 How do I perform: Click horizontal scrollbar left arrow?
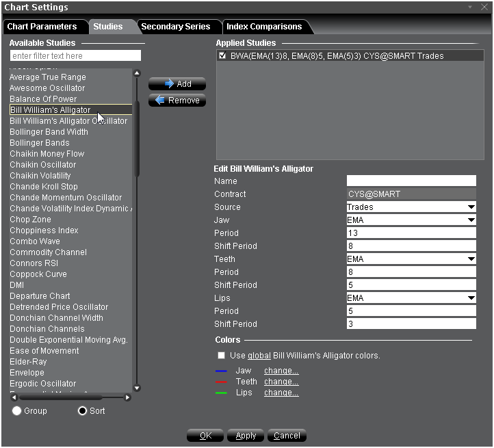[x=14, y=397]
